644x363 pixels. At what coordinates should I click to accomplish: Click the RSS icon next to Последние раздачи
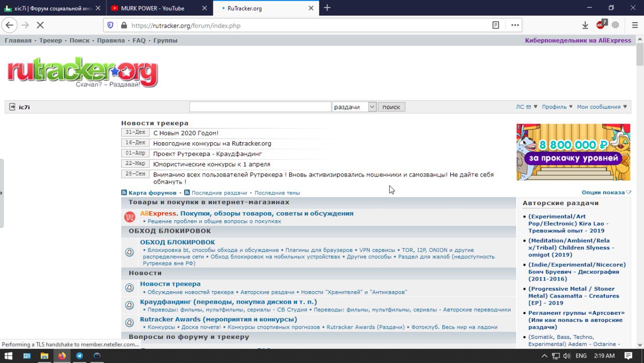187,193
